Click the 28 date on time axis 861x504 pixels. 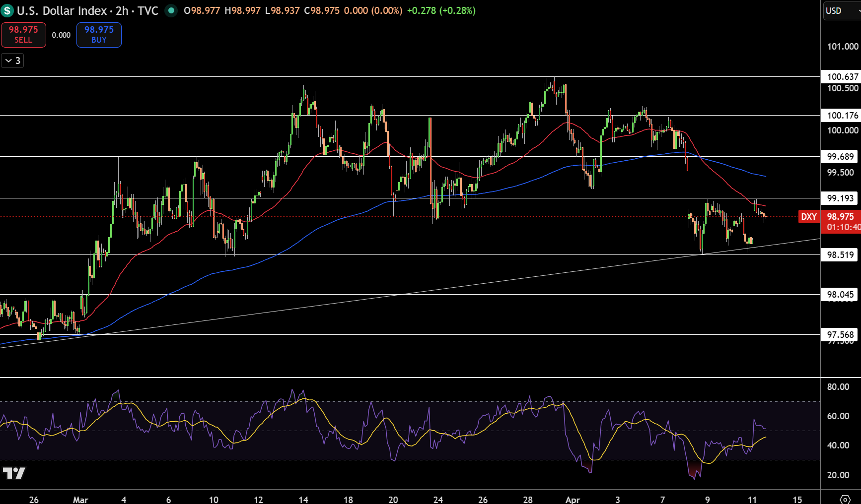click(528, 500)
